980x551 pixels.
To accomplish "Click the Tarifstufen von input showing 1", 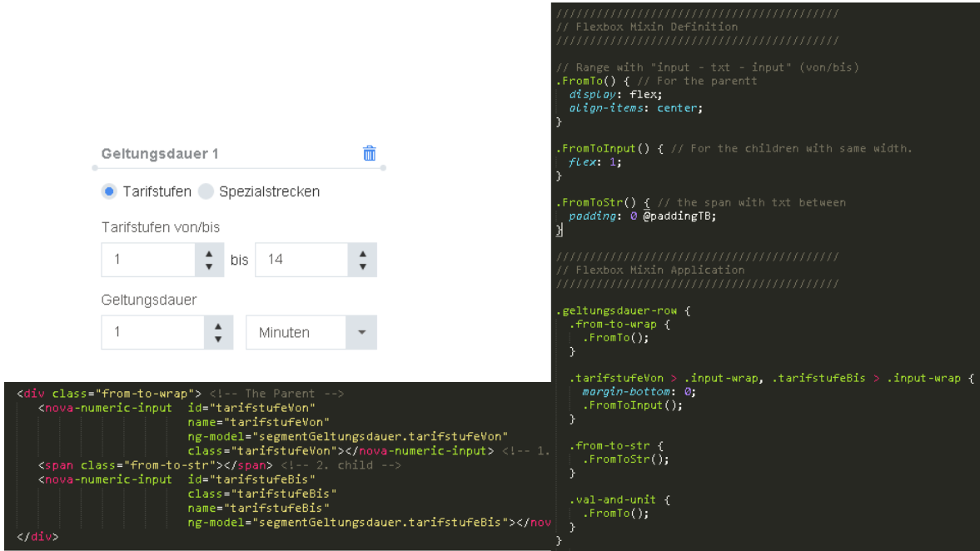I will pos(148,259).
